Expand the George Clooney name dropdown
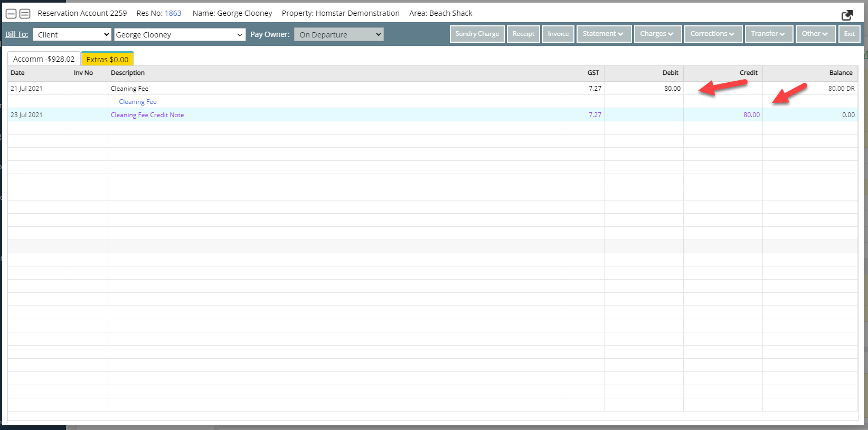 pyautogui.click(x=180, y=35)
